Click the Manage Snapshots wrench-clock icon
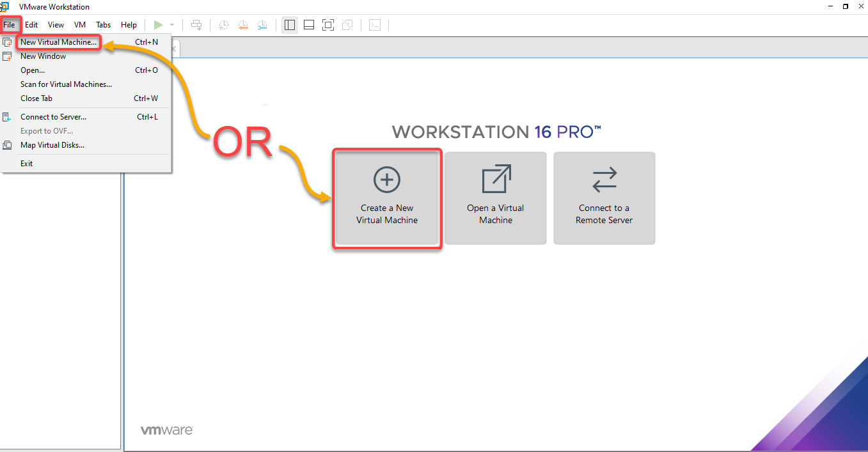Viewport: 868px width, 452px height. pyautogui.click(x=263, y=25)
